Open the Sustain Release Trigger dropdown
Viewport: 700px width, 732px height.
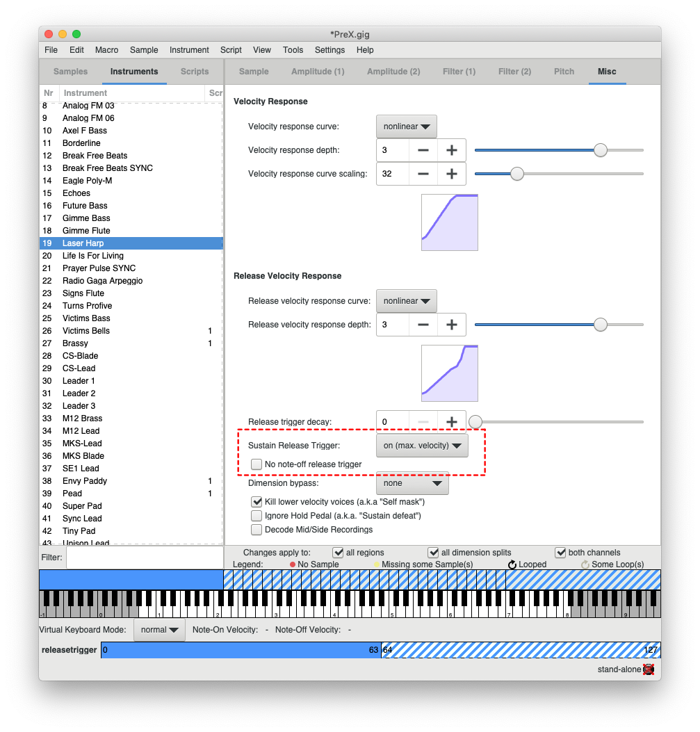(422, 446)
